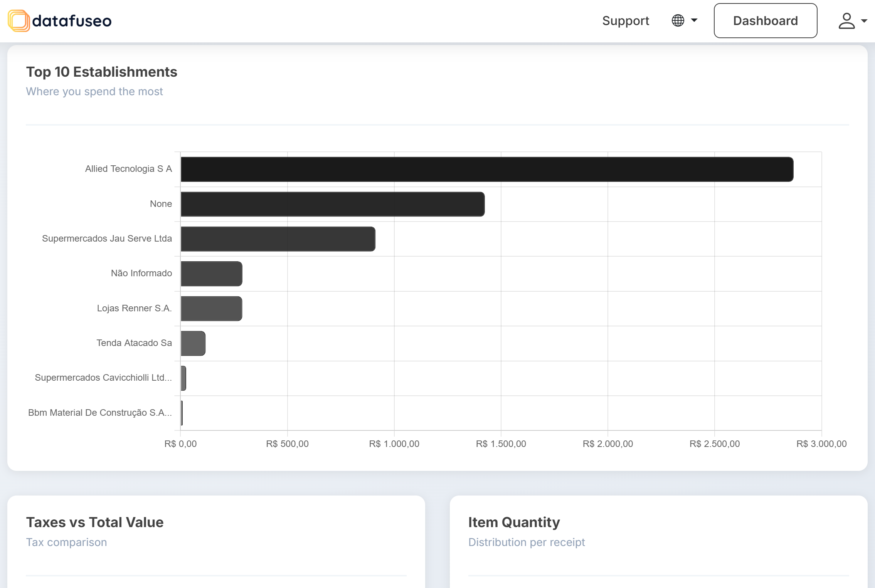The height and width of the screenshot is (588, 875).
Task: Select the Lojas Renner S.A. bar
Action: 211,309
